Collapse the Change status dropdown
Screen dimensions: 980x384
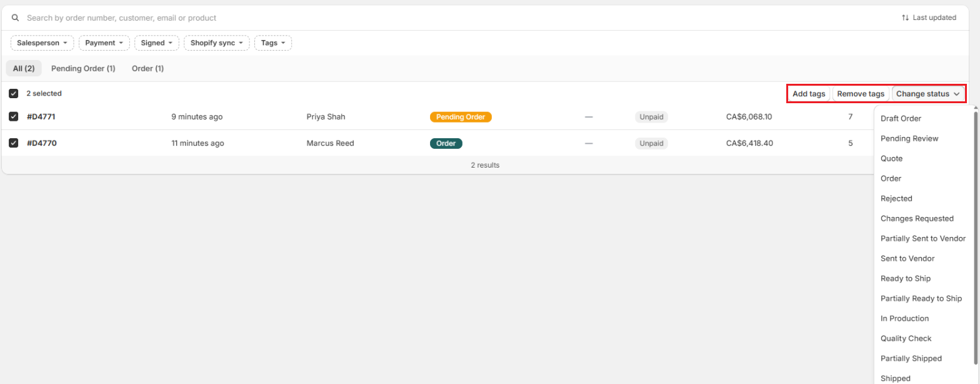[928, 94]
